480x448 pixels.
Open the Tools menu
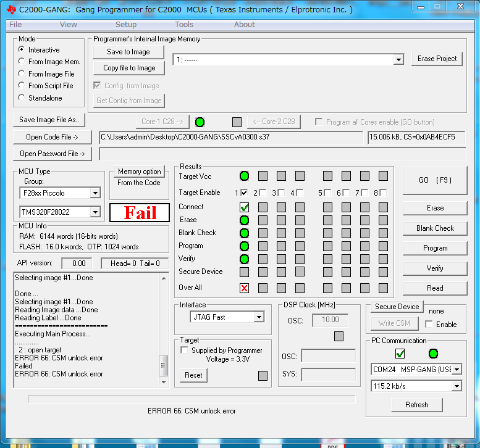click(184, 25)
